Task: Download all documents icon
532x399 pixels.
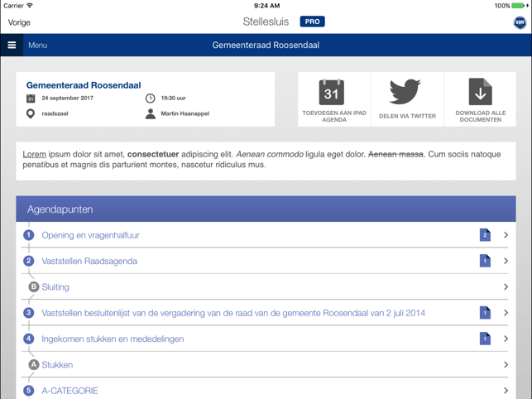Action: tap(480, 92)
